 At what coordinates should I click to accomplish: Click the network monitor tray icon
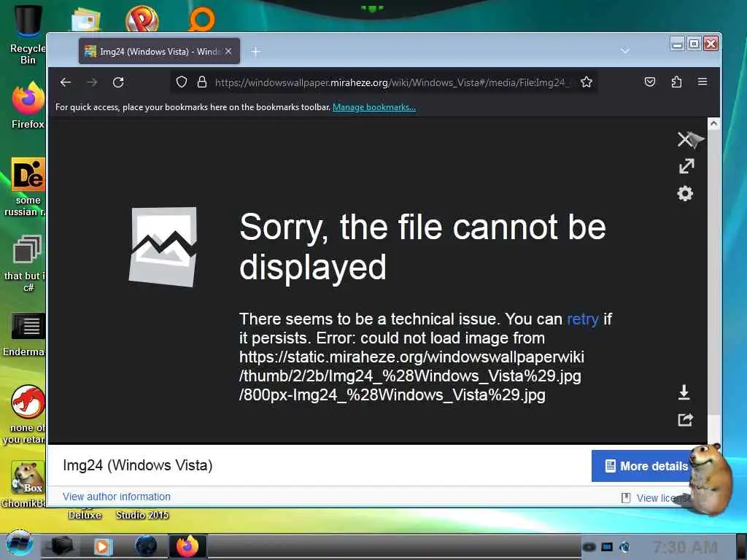click(606, 547)
